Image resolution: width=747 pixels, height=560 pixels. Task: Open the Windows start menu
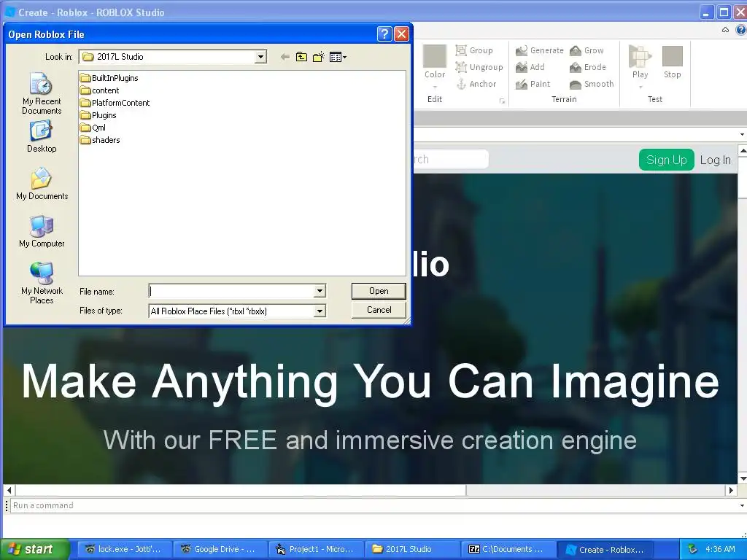point(34,549)
